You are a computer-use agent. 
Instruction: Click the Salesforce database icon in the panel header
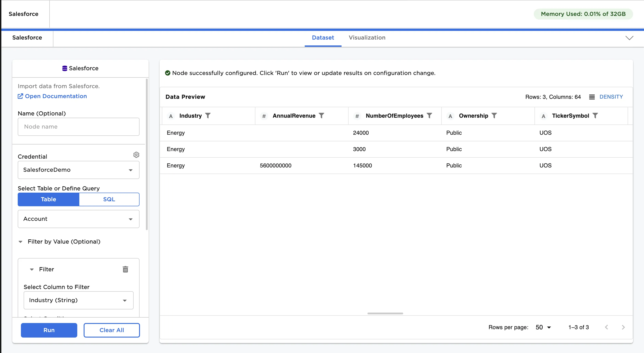click(65, 68)
